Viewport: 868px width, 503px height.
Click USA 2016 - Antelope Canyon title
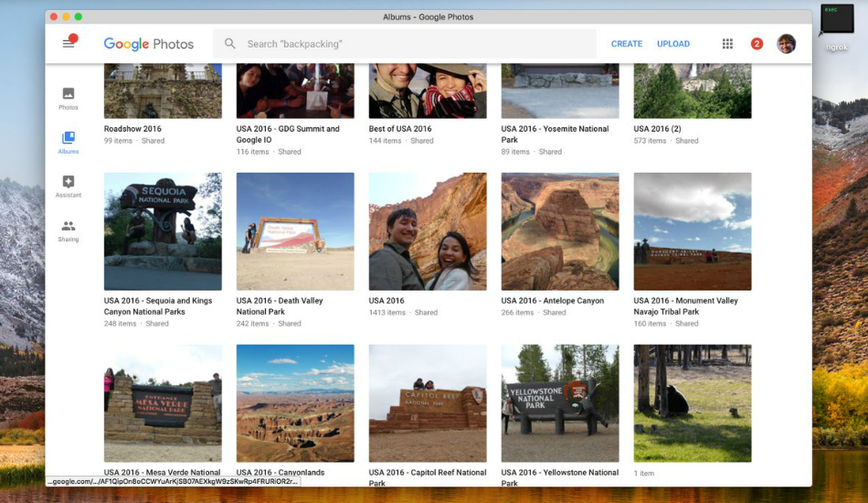tap(553, 300)
